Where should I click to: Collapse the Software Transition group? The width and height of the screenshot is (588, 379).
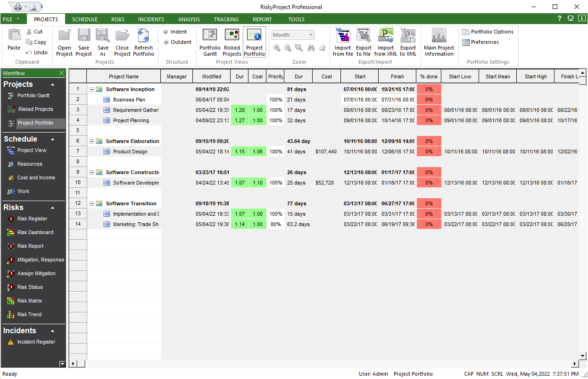point(91,203)
